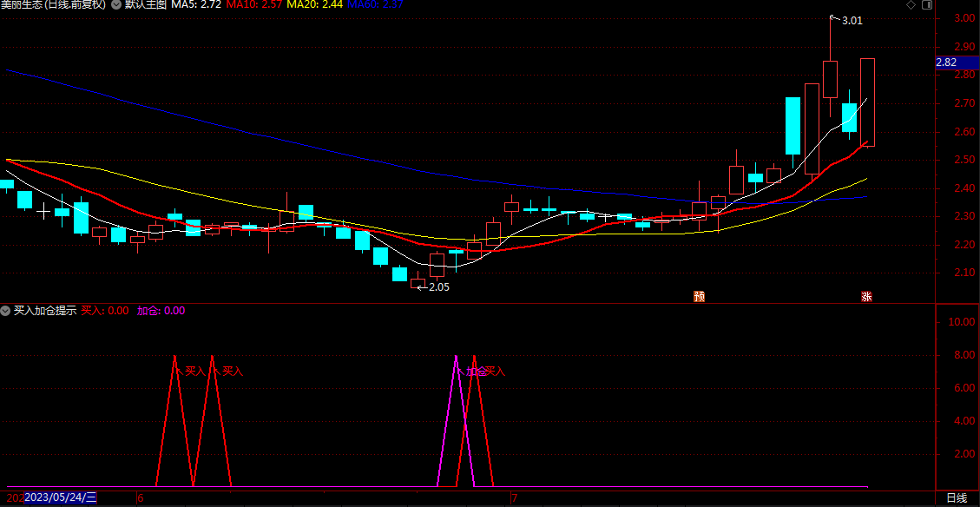
Task: Click the second 买入 signal label
Action: click(233, 372)
